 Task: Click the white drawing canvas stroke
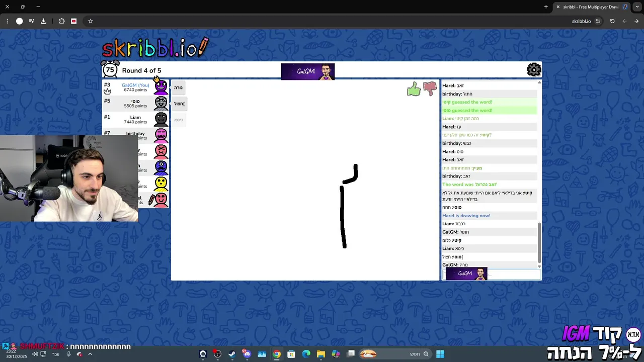pyautogui.click(x=344, y=216)
